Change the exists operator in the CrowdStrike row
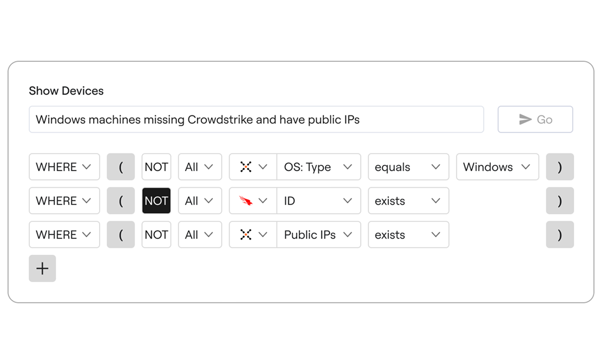Viewport: 602px width, 364px height. 408,201
